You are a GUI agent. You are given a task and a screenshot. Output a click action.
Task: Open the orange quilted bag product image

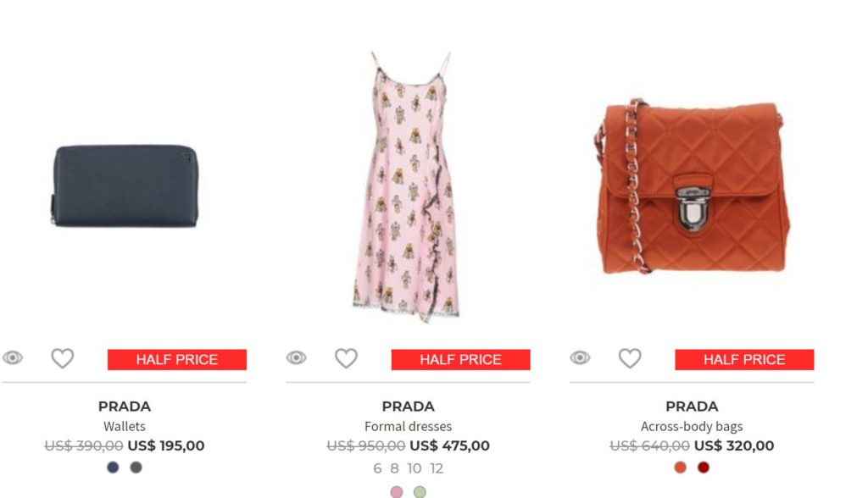(x=692, y=188)
